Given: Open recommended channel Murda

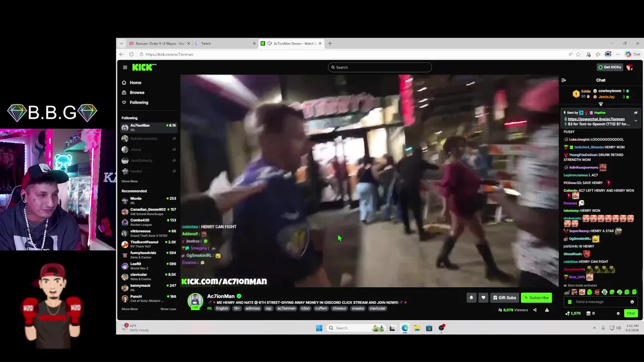Looking at the screenshot, I should click(x=148, y=200).
